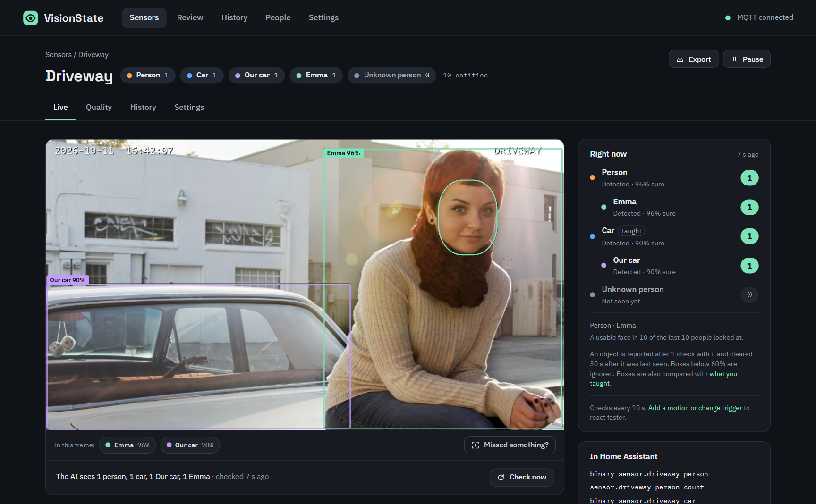Click the Check now refresh icon
816x504 pixels.
tap(501, 477)
